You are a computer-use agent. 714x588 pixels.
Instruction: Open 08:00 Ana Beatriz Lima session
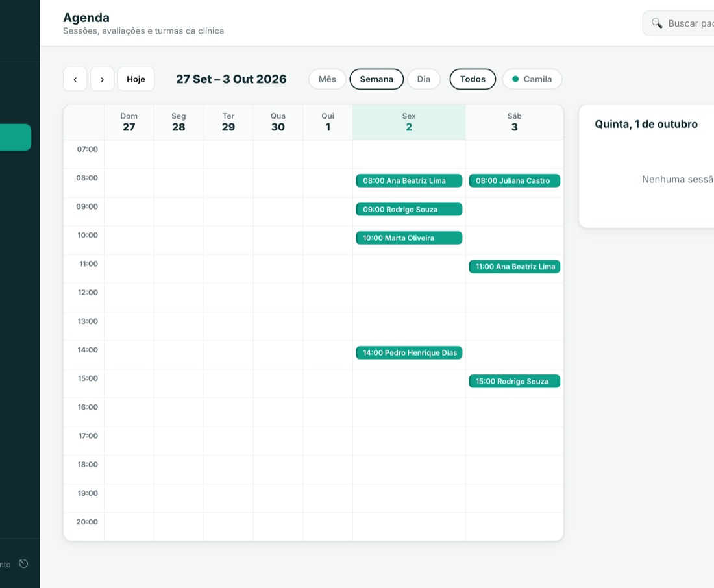click(409, 181)
